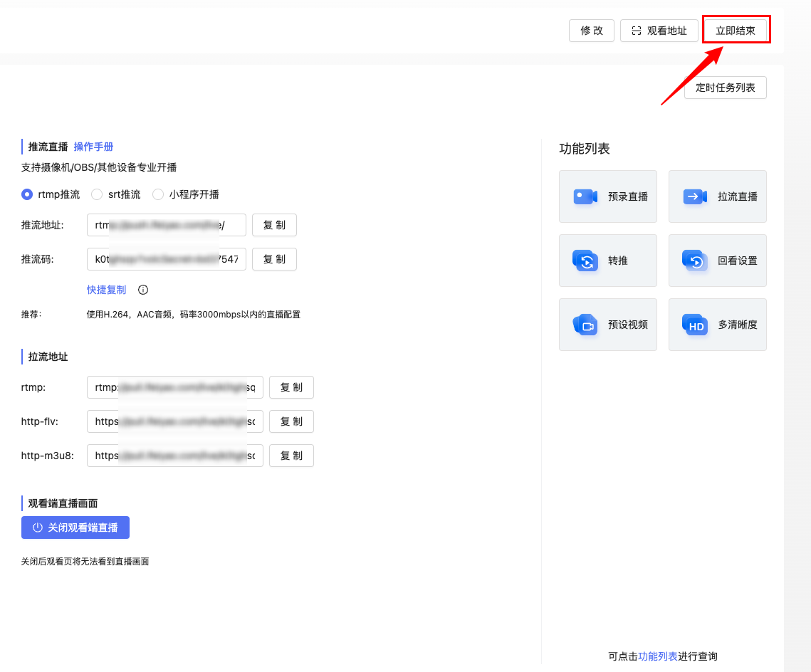Choose the srt推流 radio option
This screenshot has height=672, width=811.
pyautogui.click(x=97, y=194)
